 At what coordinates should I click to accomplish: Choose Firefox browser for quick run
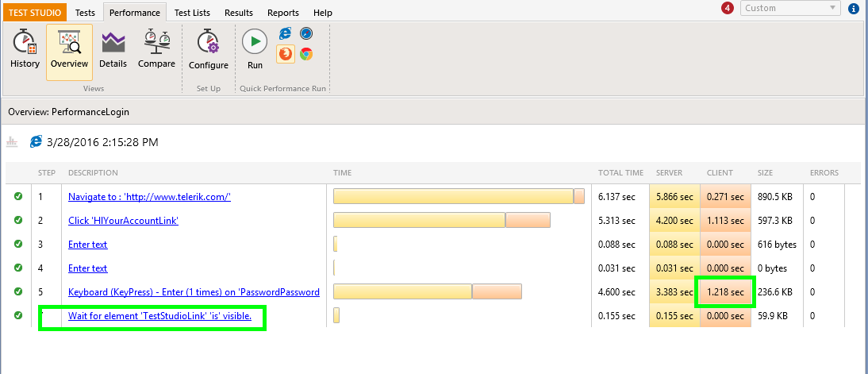point(286,54)
